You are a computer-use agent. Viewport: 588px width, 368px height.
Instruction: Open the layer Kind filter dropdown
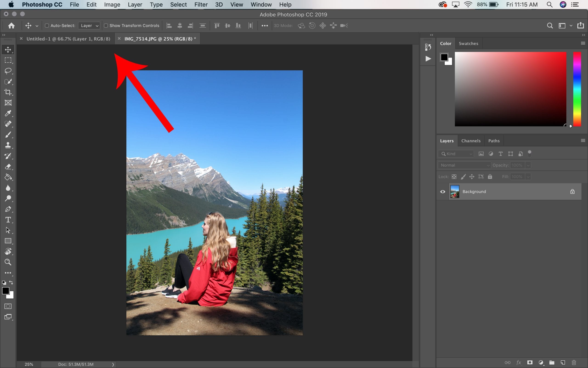coord(456,154)
